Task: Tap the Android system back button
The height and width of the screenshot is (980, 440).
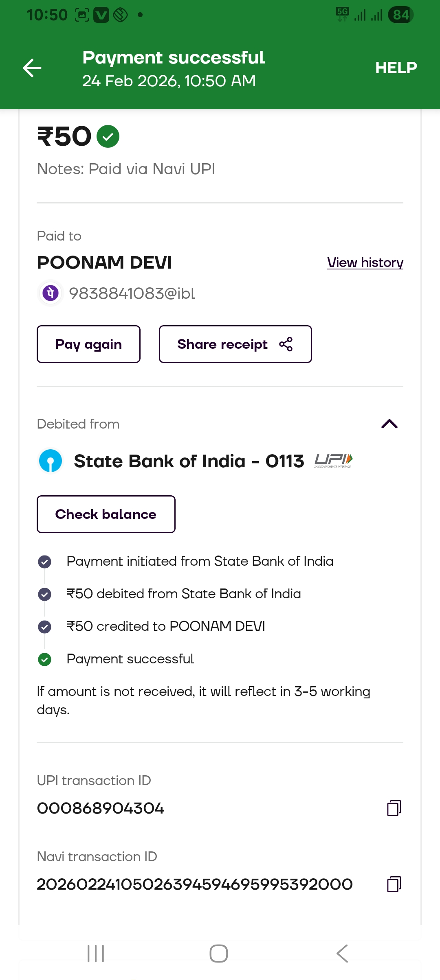Action: click(342, 954)
